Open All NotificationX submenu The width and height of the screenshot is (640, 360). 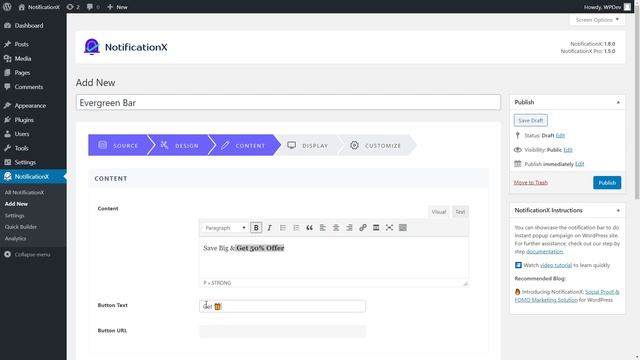tap(24, 193)
